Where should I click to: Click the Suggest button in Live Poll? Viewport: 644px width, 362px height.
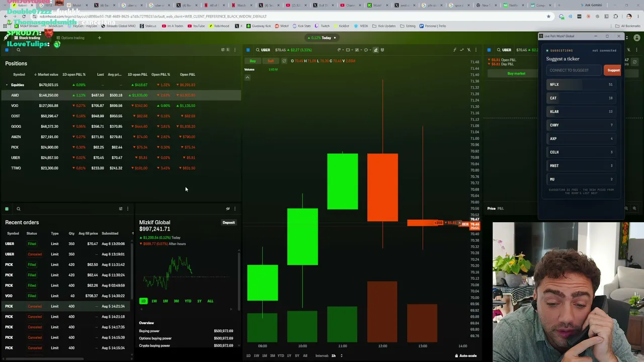(x=613, y=70)
